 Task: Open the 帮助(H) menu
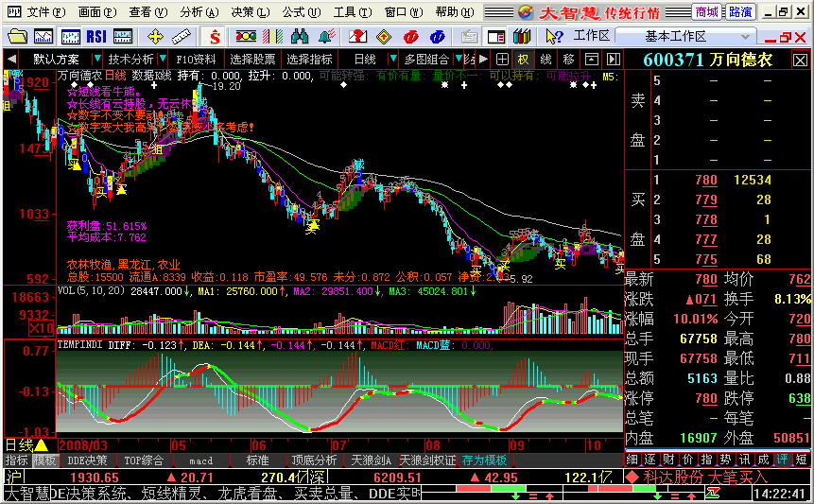(x=455, y=12)
